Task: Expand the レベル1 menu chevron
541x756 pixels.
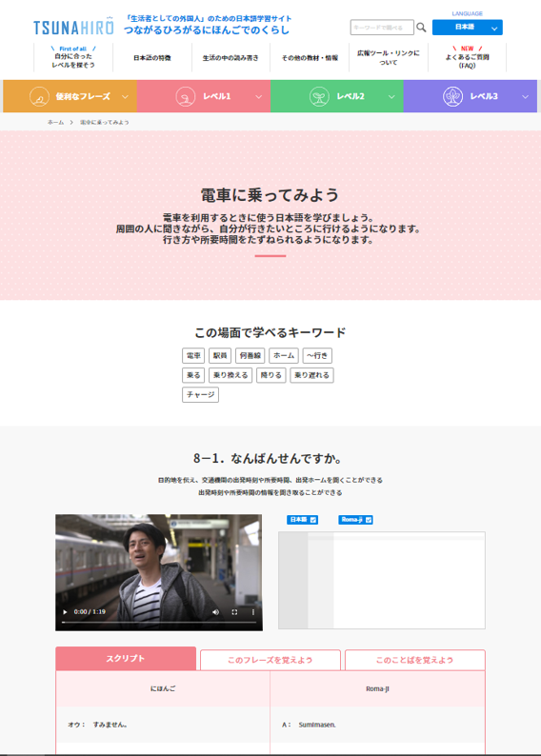Action: [x=258, y=96]
